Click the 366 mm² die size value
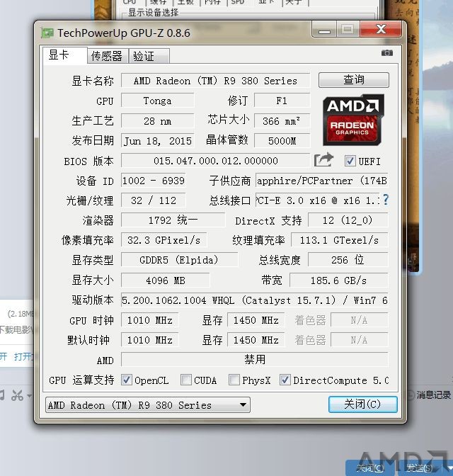This screenshot has width=453, height=476. 282,121
